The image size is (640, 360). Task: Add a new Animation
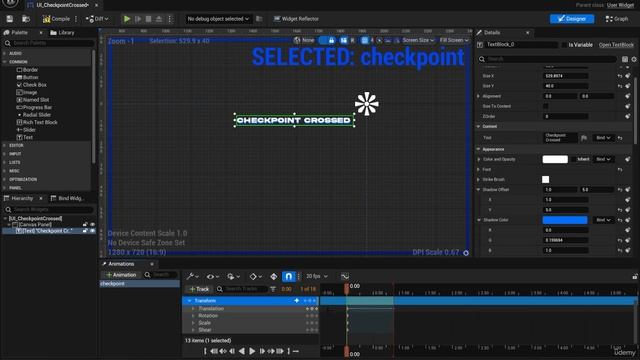[x=121, y=275]
